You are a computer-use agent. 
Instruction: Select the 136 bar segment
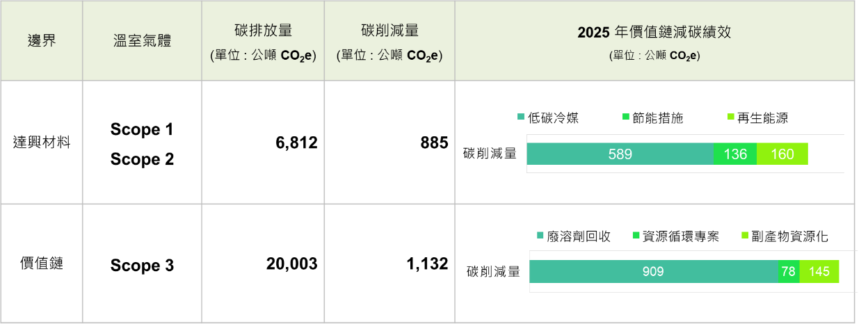735,154
